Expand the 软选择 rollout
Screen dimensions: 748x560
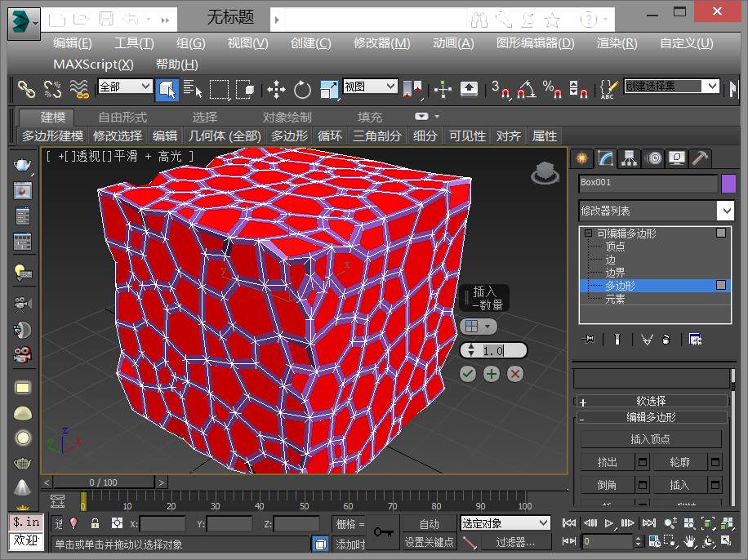point(651,401)
